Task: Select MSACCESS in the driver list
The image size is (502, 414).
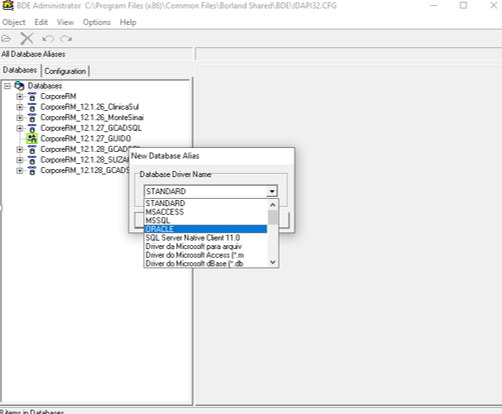Action: [x=206, y=212]
